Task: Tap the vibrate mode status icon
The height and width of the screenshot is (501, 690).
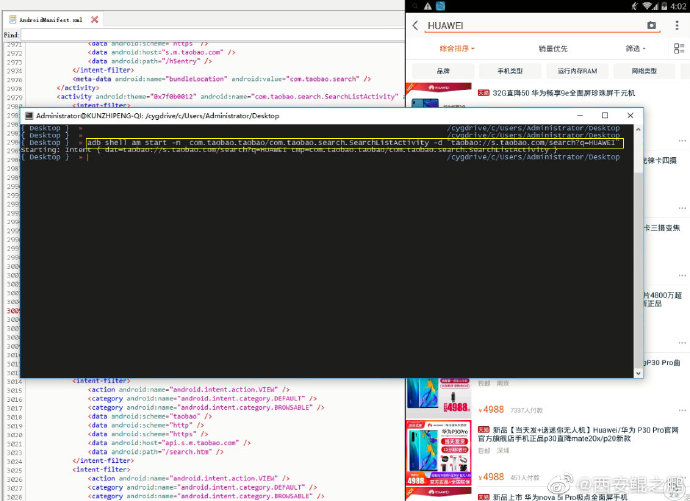Action: coord(635,6)
